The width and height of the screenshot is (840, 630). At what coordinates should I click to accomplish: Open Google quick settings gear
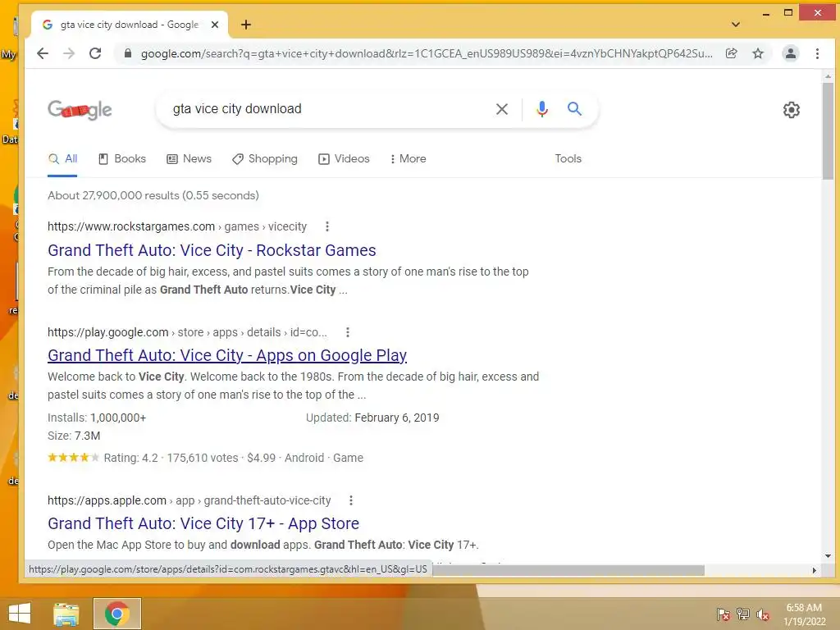[x=792, y=110]
